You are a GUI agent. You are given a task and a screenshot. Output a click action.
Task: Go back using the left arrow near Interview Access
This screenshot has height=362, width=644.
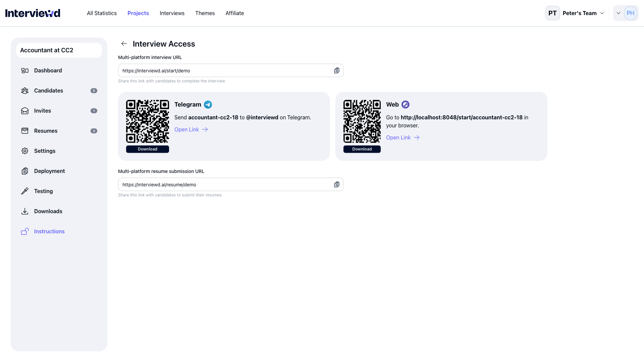tap(124, 44)
